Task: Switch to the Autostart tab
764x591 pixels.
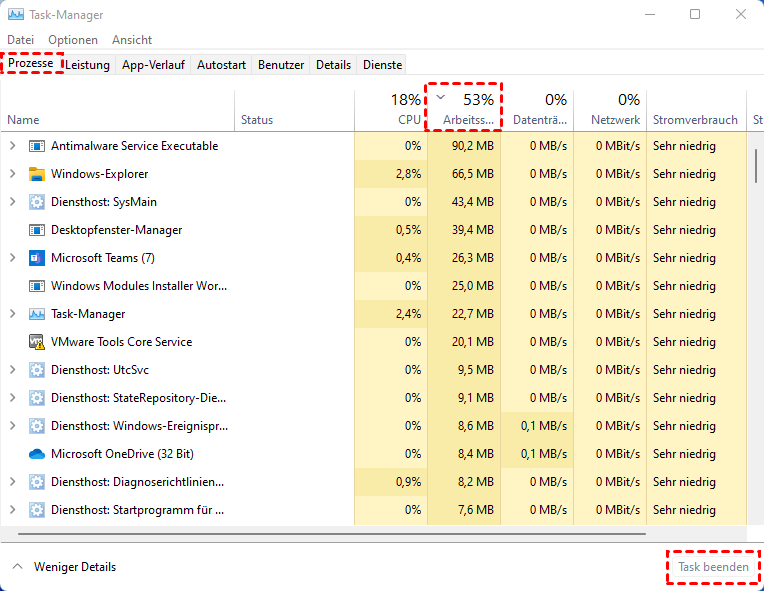Action: click(221, 65)
